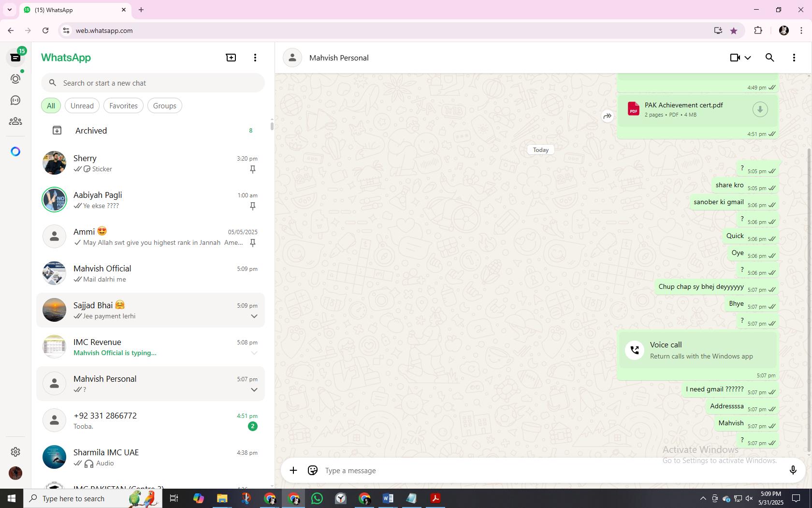Open the Chats icon with 15 badge
This screenshot has height=508, width=812.
15,58
